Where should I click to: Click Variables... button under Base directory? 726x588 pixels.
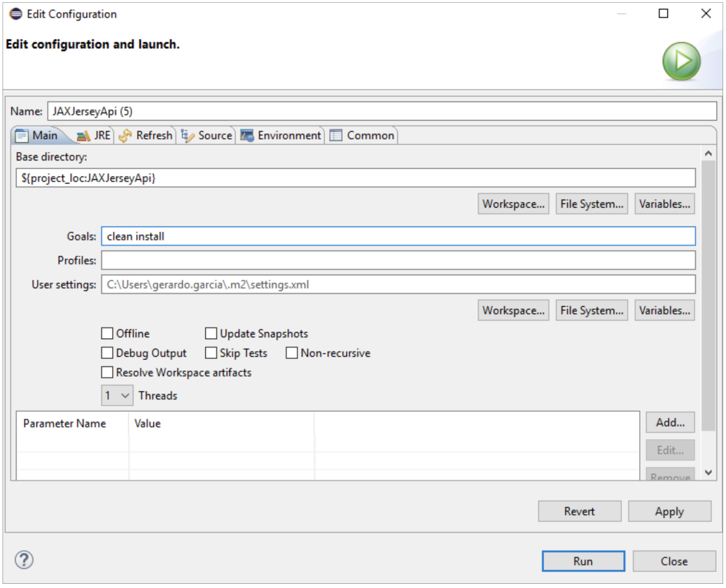tap(665, 204)
